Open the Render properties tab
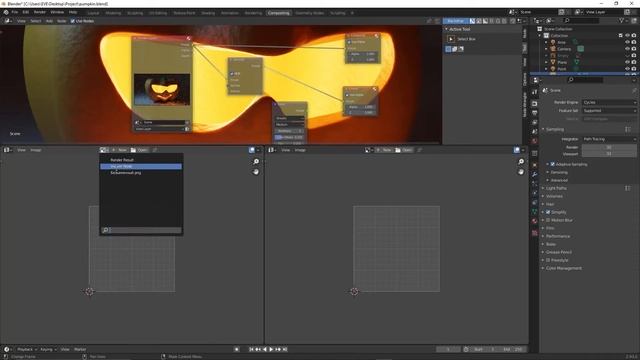The image size is (640, 360). [x=535, y=104]
